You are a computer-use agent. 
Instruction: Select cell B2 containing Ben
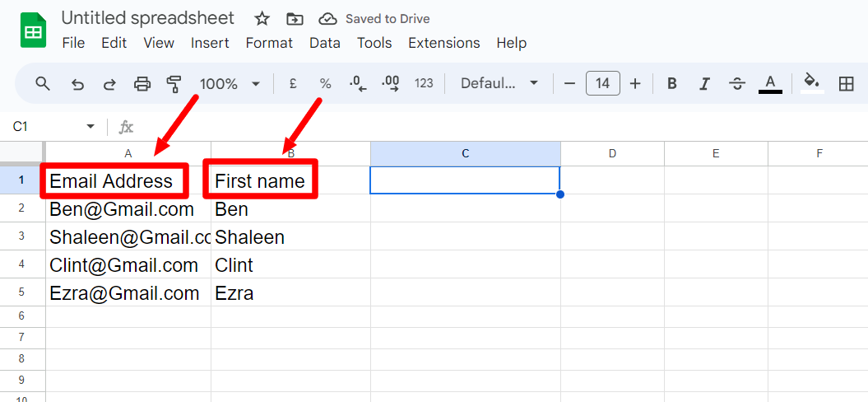[290, 208]
